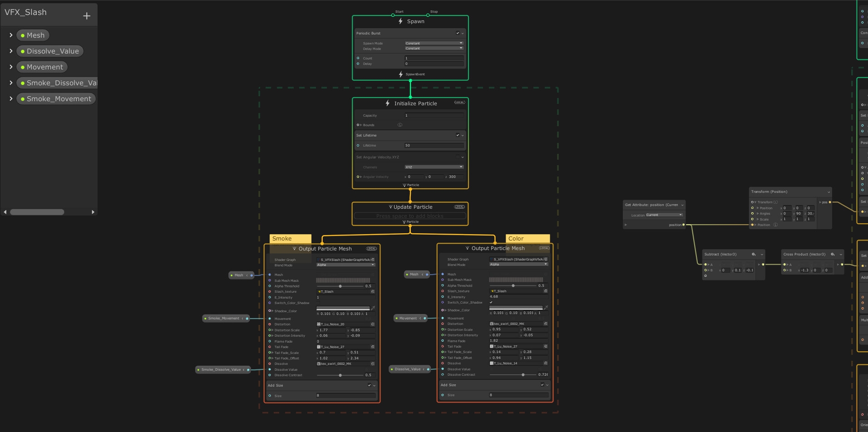Viewport: 868px width, 432px height.
Task: Click the Spawn Stop input port
Action: 428,15
